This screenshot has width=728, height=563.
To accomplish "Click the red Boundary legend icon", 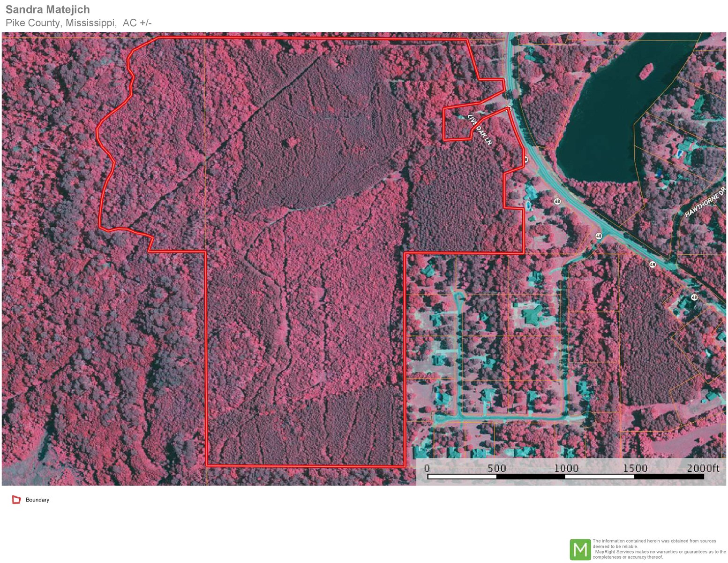I will coord(16,500).
